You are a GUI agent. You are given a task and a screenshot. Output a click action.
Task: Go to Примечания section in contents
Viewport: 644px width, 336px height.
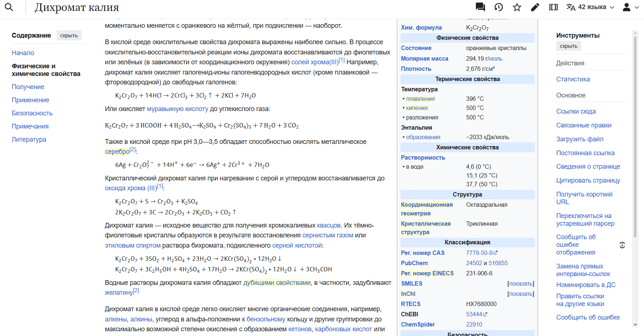click(30, 126)
